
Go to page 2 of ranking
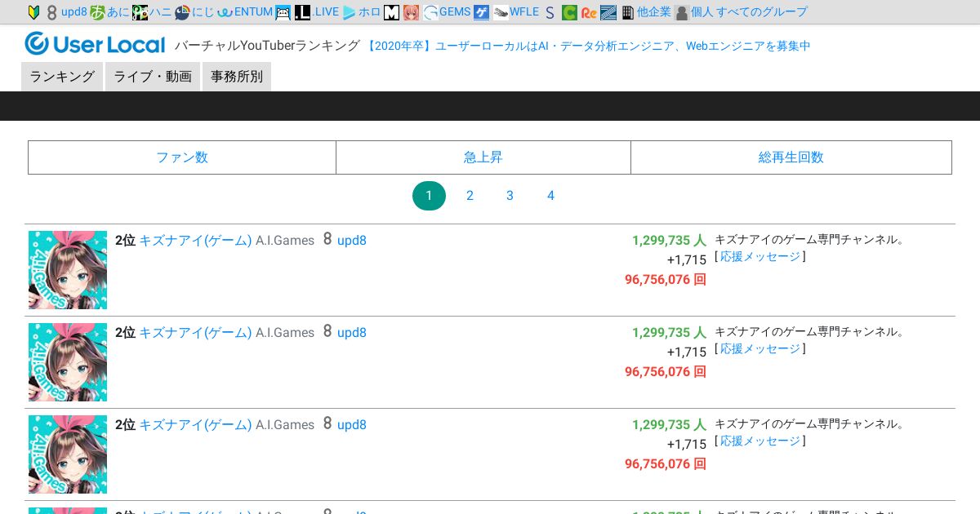(x=470, y=196)
